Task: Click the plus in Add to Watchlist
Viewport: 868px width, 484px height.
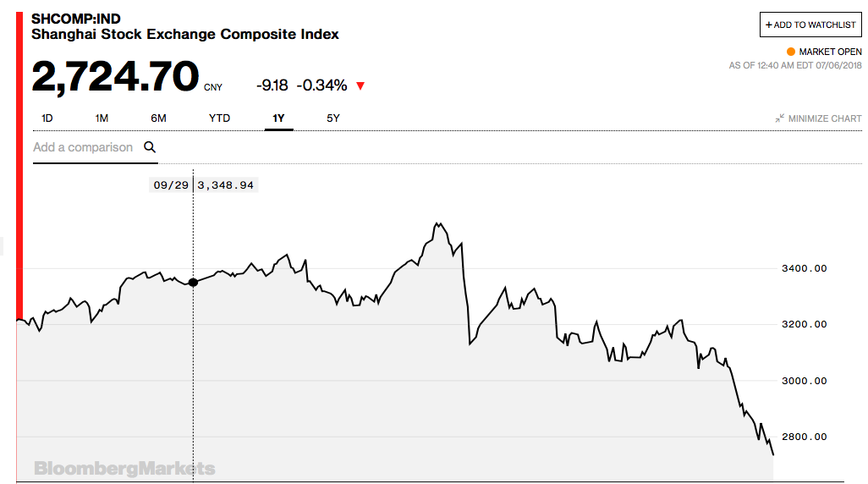Action: click(769, 25)
